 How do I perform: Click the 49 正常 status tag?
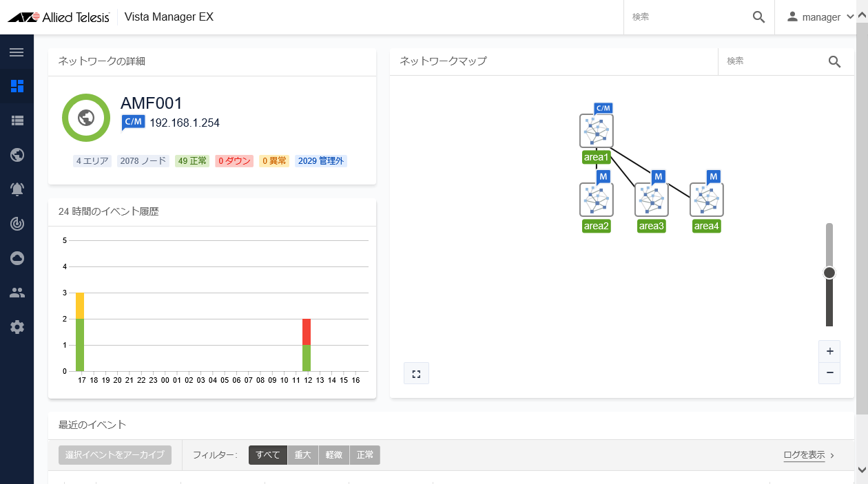[192, 161]
